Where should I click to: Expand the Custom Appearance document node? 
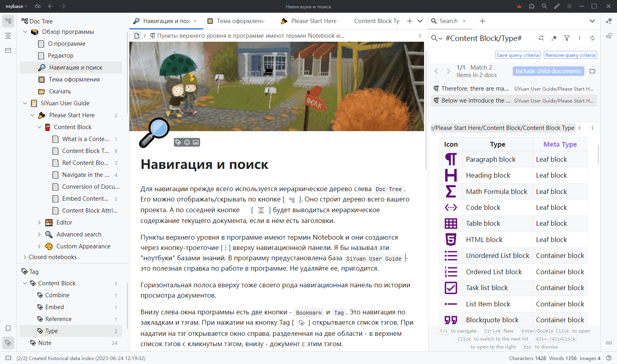point(39,246)
